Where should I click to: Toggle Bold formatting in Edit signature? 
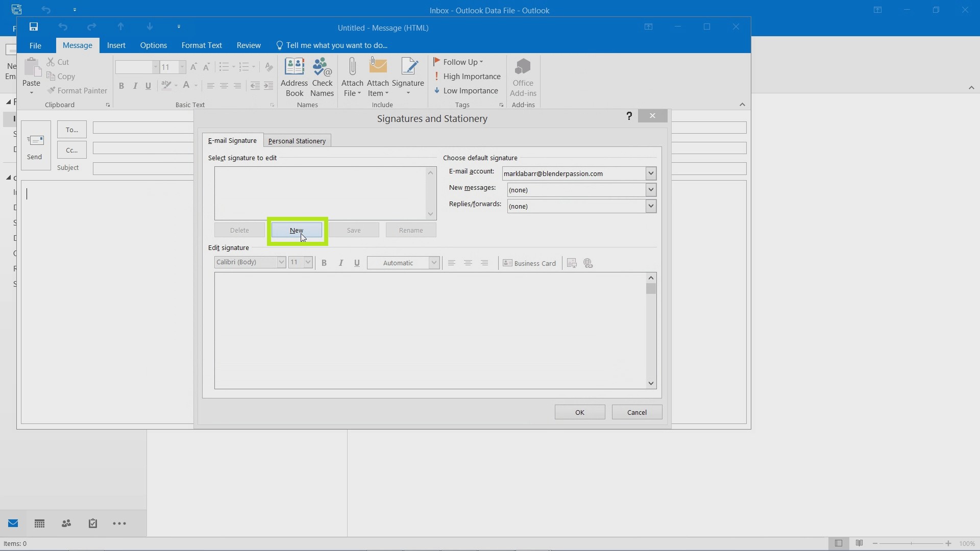point(324,262)
